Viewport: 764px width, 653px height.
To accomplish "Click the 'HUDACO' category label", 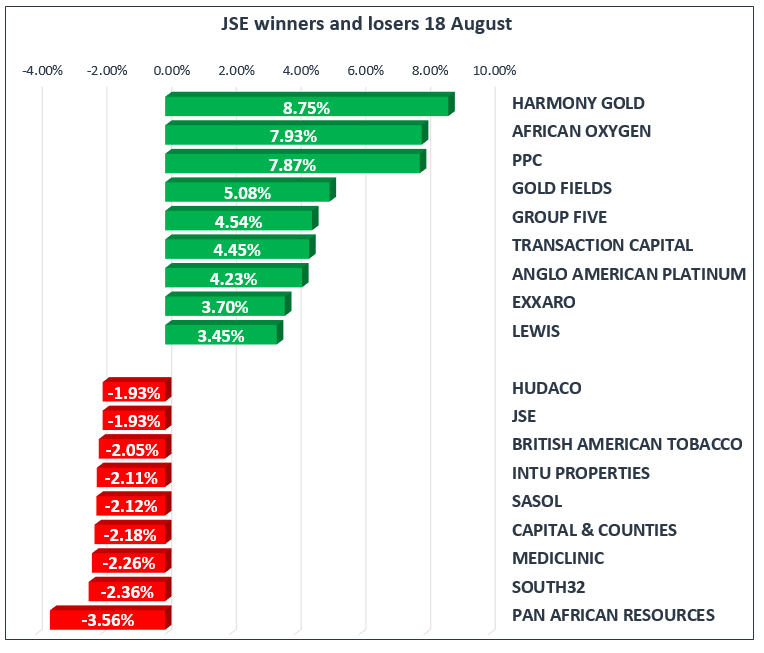I will click(546, 388).
